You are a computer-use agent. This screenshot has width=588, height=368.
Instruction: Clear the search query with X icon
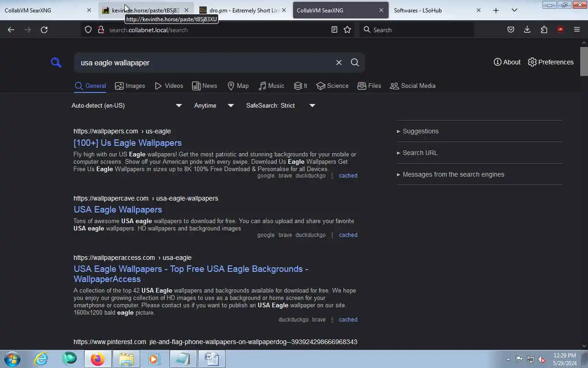(x=339, y=63)
